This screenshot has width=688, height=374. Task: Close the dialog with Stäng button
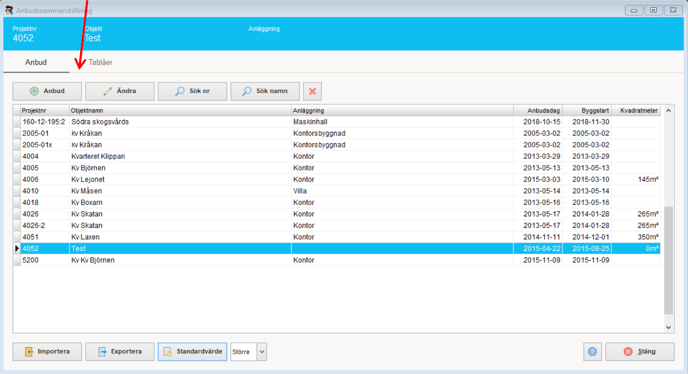(x=640, y=352)
